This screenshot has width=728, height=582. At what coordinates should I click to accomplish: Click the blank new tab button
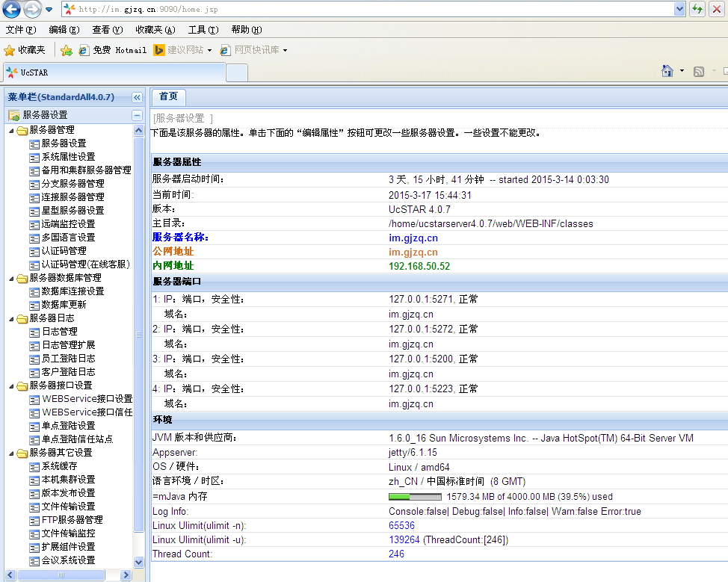[237, 73]
